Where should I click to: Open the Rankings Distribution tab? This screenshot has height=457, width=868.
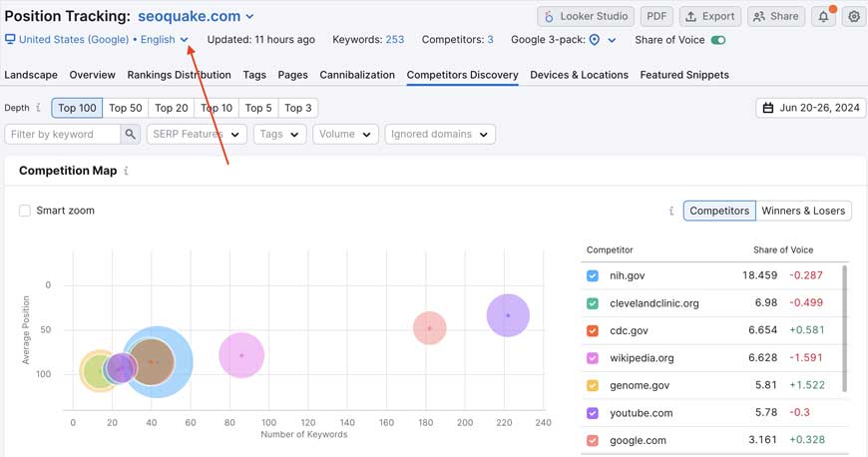coord(179,75)
